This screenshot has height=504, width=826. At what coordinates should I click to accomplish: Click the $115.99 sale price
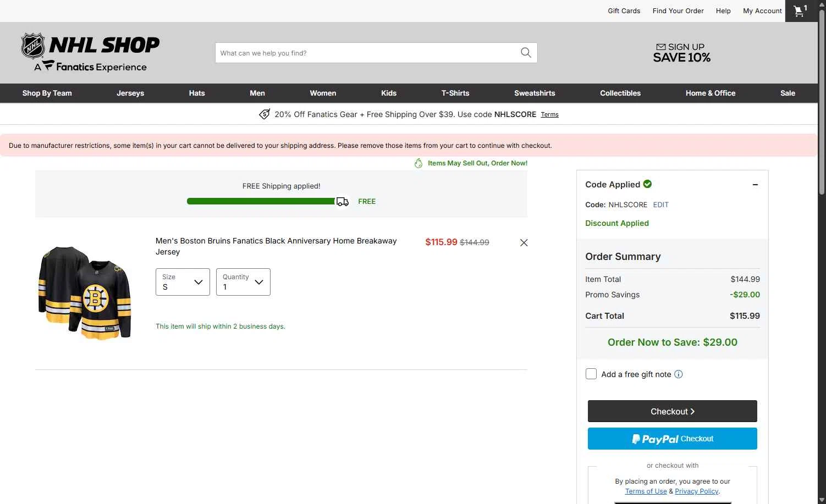(x=441, y=242)
